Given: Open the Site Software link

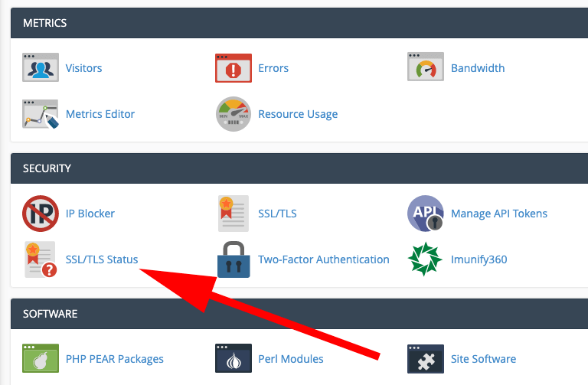Looking at the screenshot, I should (483, 359).
